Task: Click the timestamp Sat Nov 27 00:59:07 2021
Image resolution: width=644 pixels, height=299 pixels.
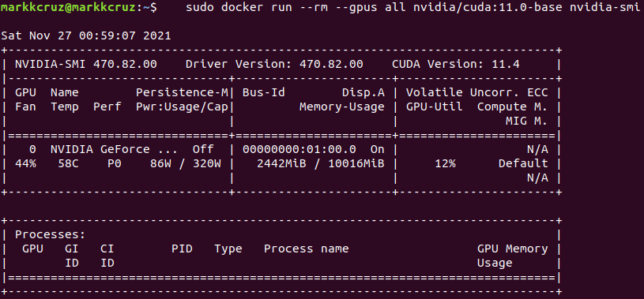Action: (x=86, y=36)
